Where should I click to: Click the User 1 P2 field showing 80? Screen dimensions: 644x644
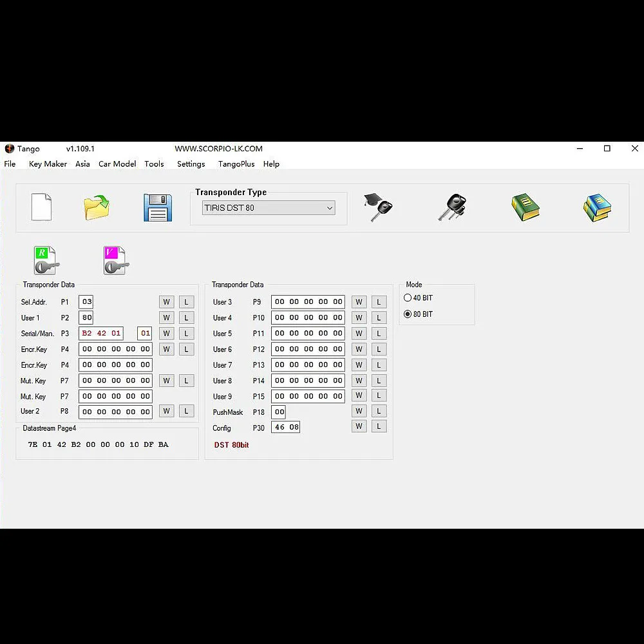pos(86,317)
